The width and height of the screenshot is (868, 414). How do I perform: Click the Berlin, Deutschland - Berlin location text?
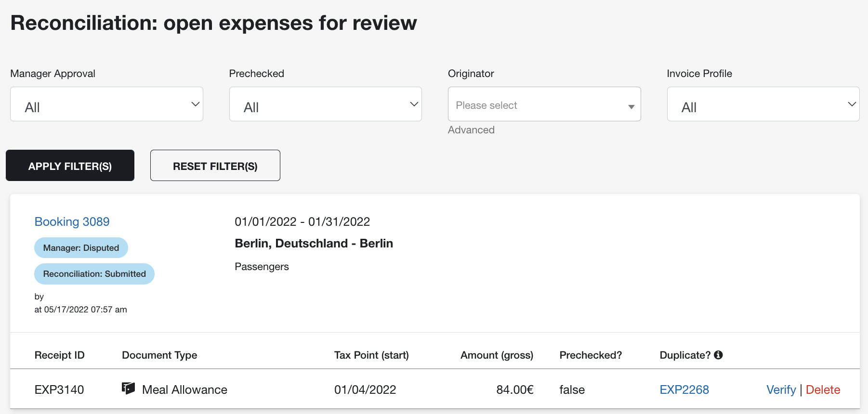[x=314, y=244]
